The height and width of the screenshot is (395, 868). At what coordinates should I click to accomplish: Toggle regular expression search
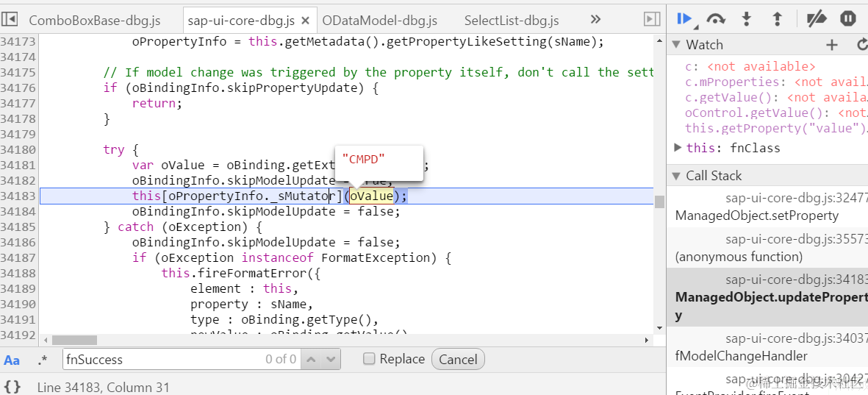pyautogui.click(x=43, y=360)
